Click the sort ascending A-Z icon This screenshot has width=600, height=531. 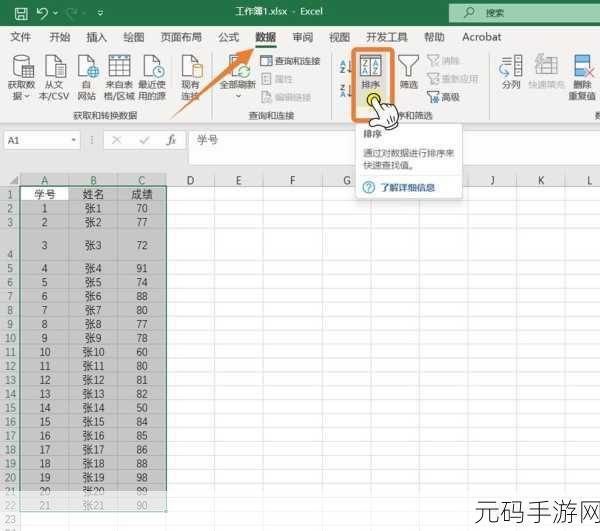tap(345, 67)
